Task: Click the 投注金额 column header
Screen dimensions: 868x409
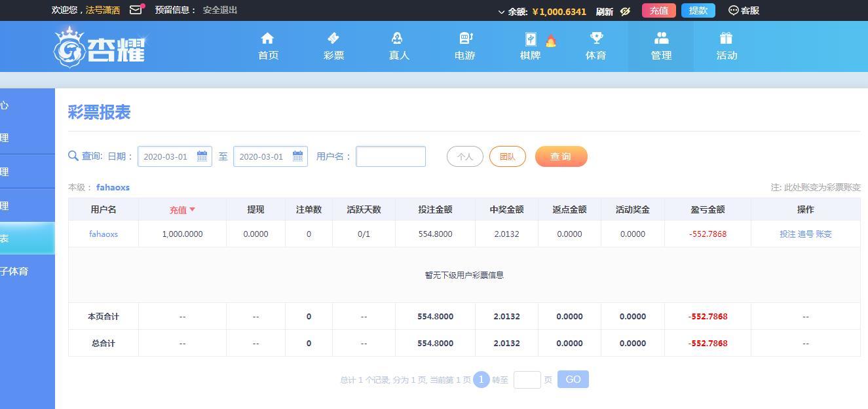Action: pyautogui.click(x=435, y=209)
